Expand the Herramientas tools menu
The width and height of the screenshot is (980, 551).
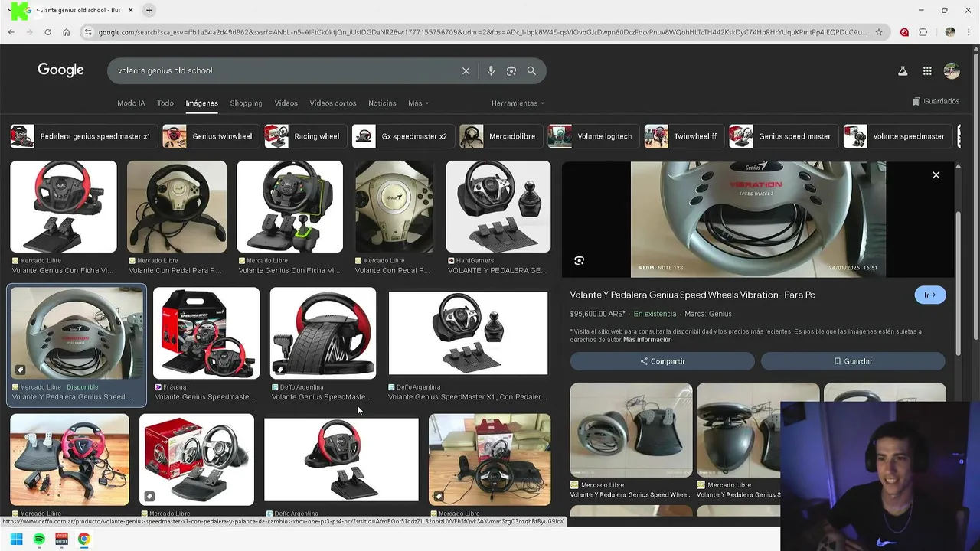(518, 103)
